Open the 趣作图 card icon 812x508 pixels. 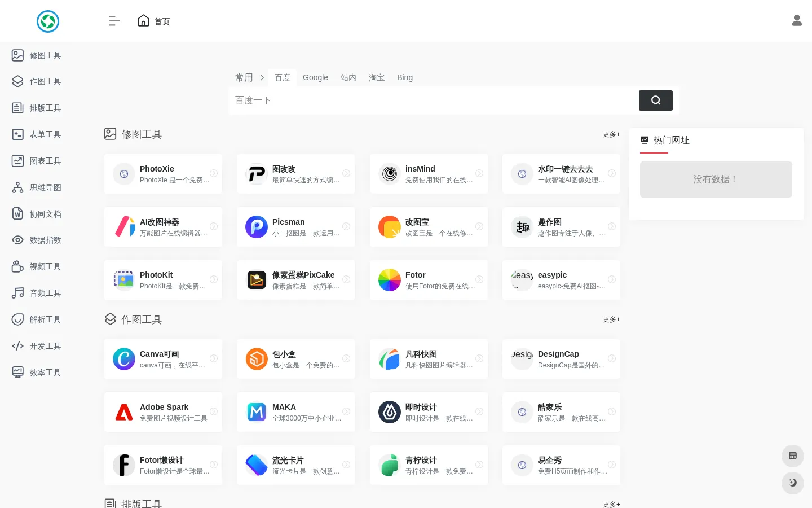pyautogui.click(x=522, y=227)
